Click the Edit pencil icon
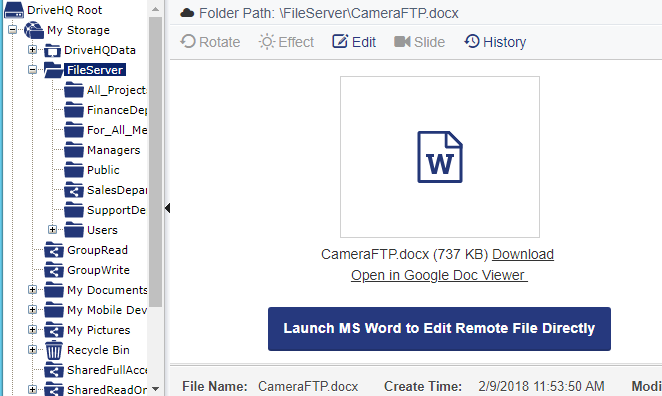The height and width of the screenshot is (396, 662). (x=340, y=41)
